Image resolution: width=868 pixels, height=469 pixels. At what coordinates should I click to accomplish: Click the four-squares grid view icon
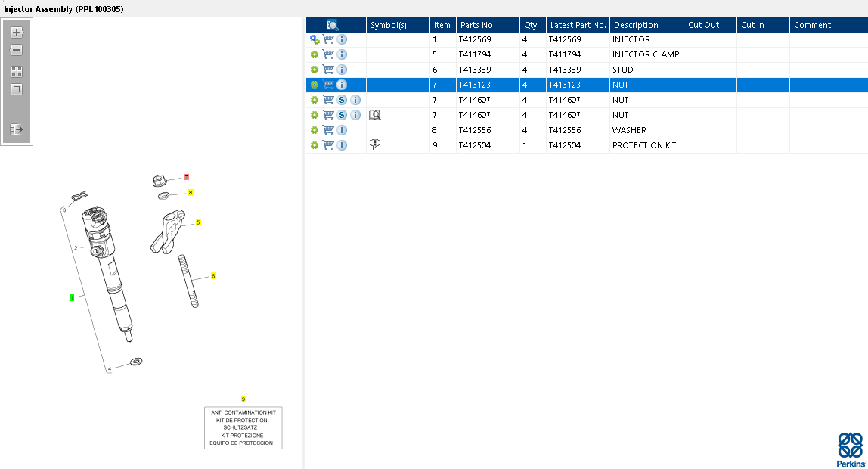[17, 72]
